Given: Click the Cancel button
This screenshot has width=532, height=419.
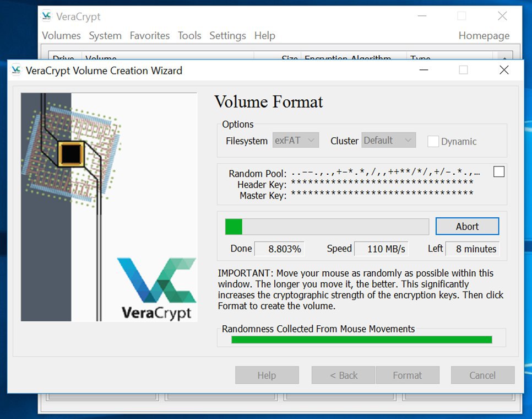Looking at the screenshot, I should coord(482,375).
